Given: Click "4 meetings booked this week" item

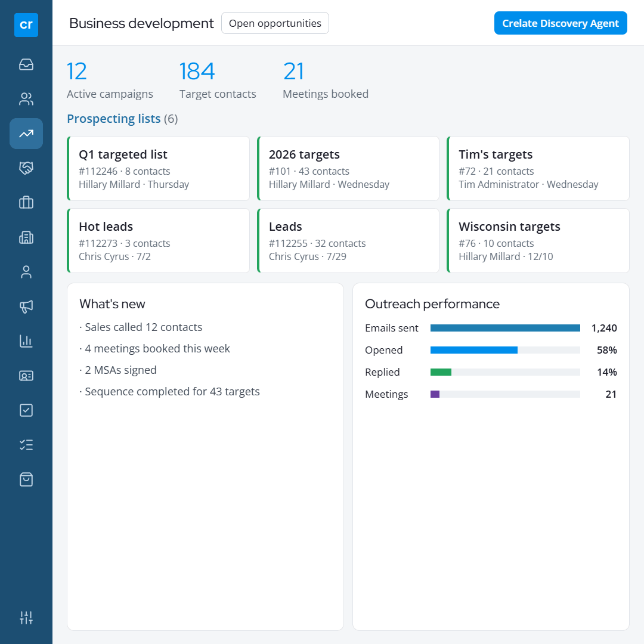Looking at the screenshot, I should point(154,349).
